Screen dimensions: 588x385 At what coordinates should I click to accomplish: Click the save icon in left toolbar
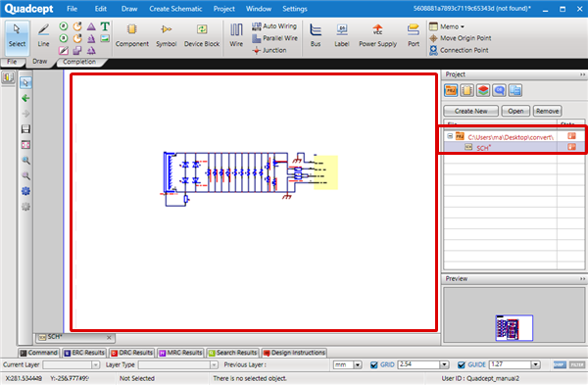[x=25, y=129]
